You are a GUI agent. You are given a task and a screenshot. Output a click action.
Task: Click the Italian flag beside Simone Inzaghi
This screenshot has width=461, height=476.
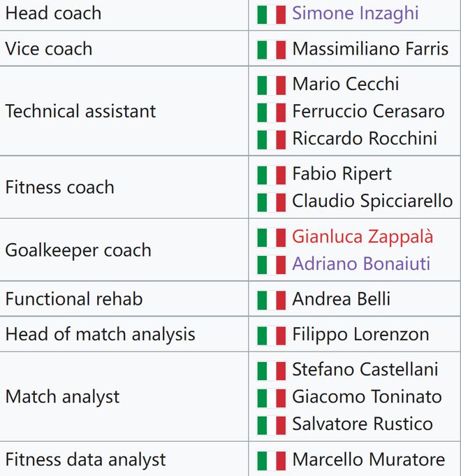[271, 14]
